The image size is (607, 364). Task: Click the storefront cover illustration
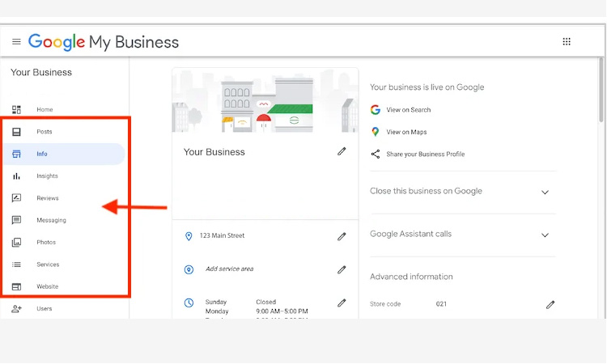pos(265,100)
